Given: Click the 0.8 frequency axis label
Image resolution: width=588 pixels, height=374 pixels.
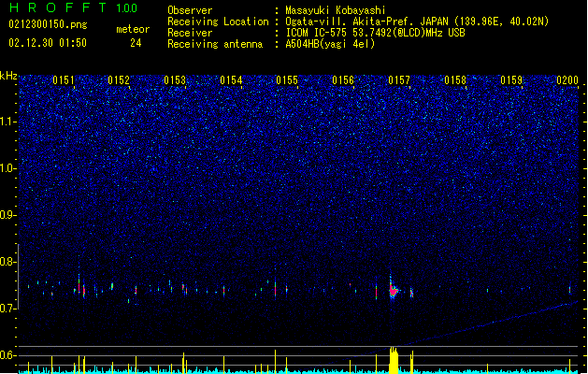Looking at the screenshot, I should 7,262.
